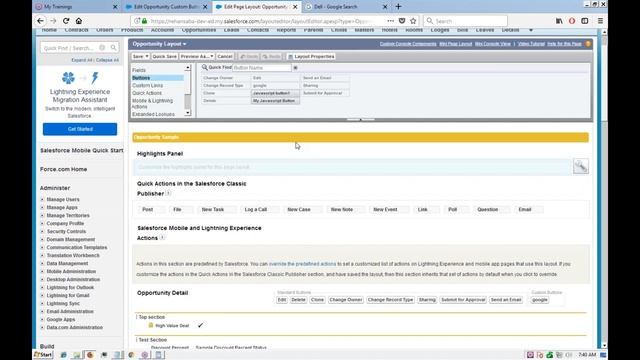Click the google custom button in Opportunity Detail

click(x=540, y=300)
